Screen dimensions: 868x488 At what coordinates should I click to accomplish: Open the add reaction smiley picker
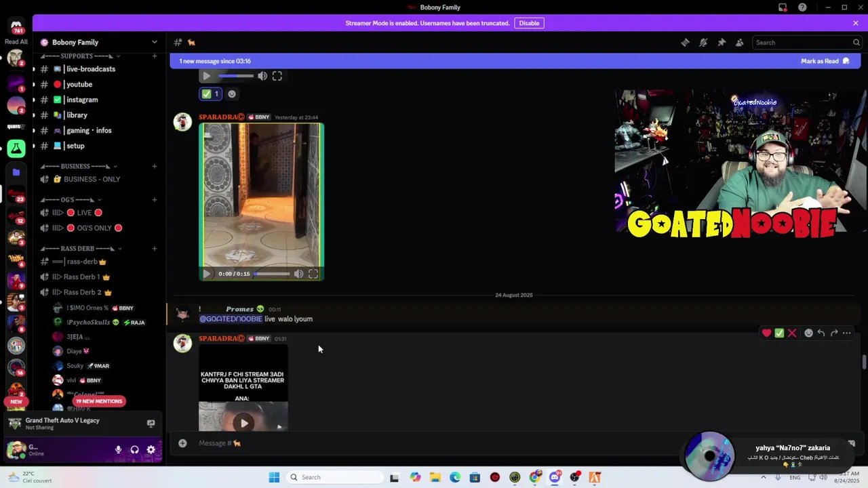[808, 333]
